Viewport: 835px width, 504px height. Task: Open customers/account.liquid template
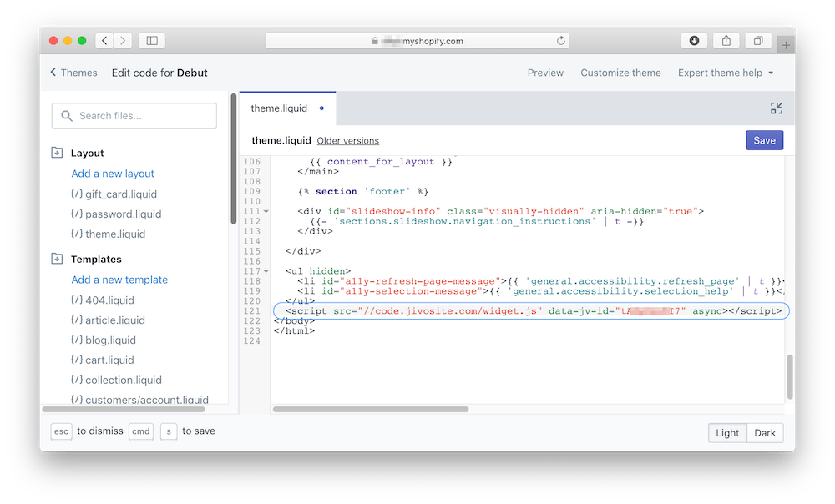click(139, 400)
